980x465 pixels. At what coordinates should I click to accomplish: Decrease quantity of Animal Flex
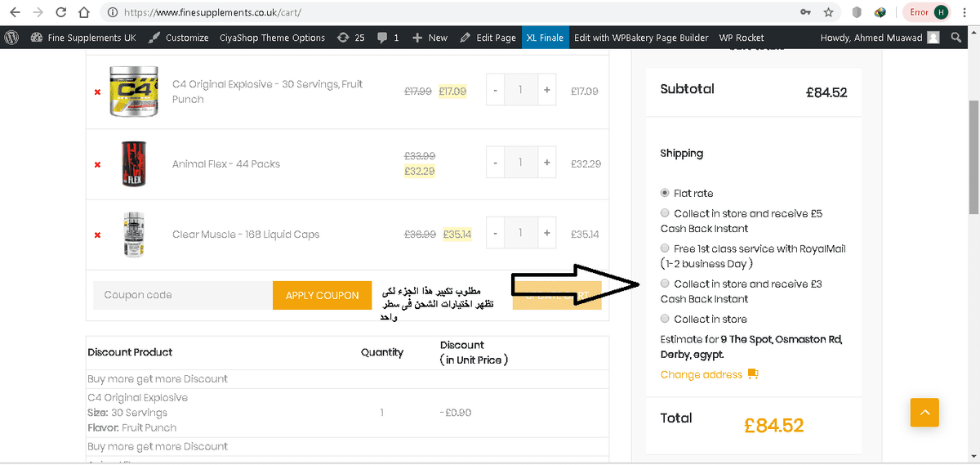click(495, 163)
